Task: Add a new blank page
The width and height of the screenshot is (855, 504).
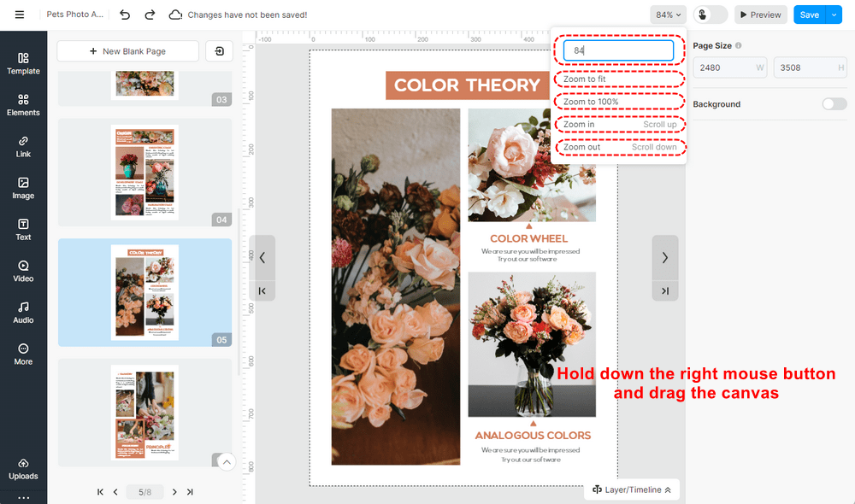Action: pyautogui.click(x=127, y=51)
